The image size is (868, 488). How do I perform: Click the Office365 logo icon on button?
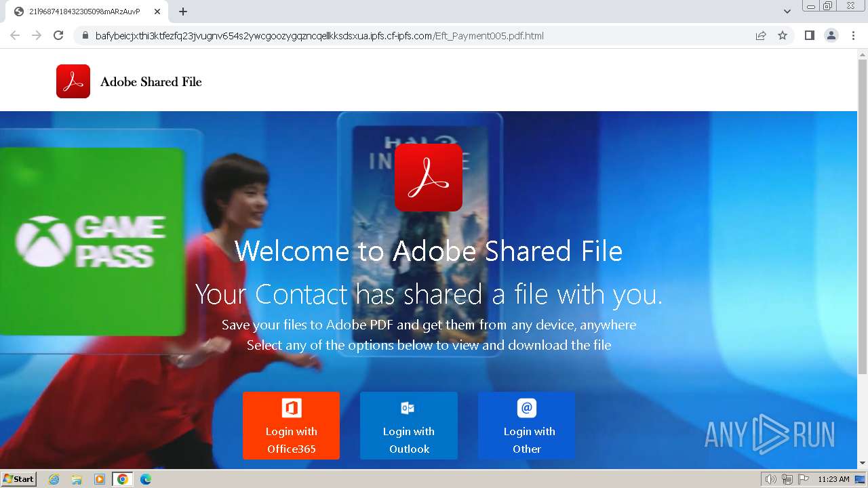(x=292, y=408)
